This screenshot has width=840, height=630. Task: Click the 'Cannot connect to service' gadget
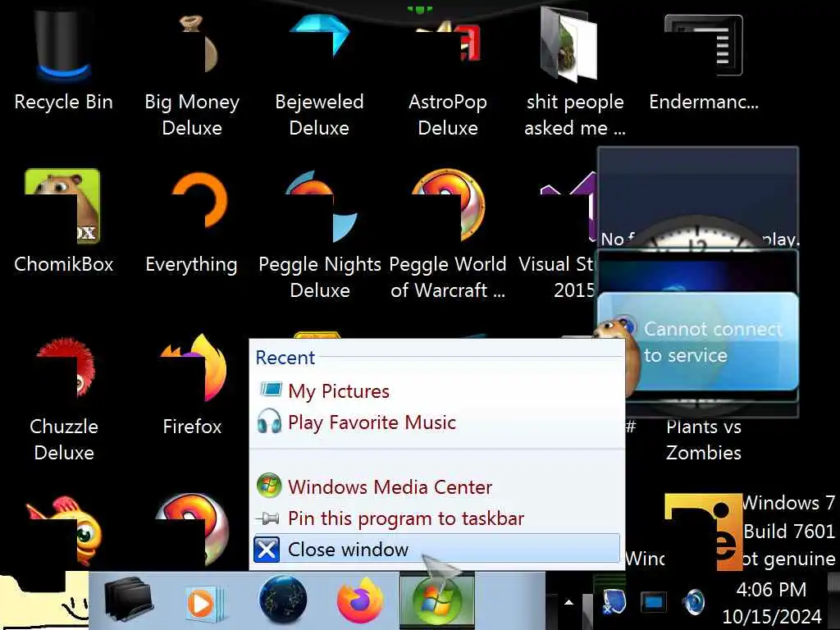coord(697,340)
